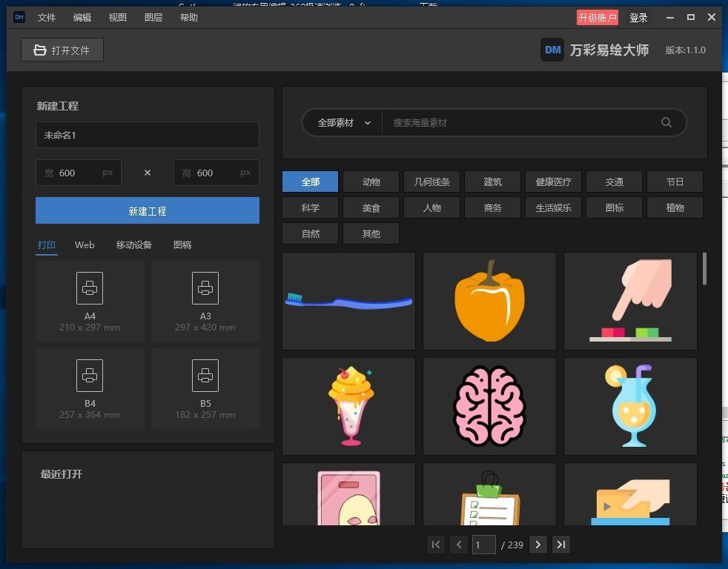Click the page number input box
The width and height of the screenshot is (728, 569).
pos(484,545)
